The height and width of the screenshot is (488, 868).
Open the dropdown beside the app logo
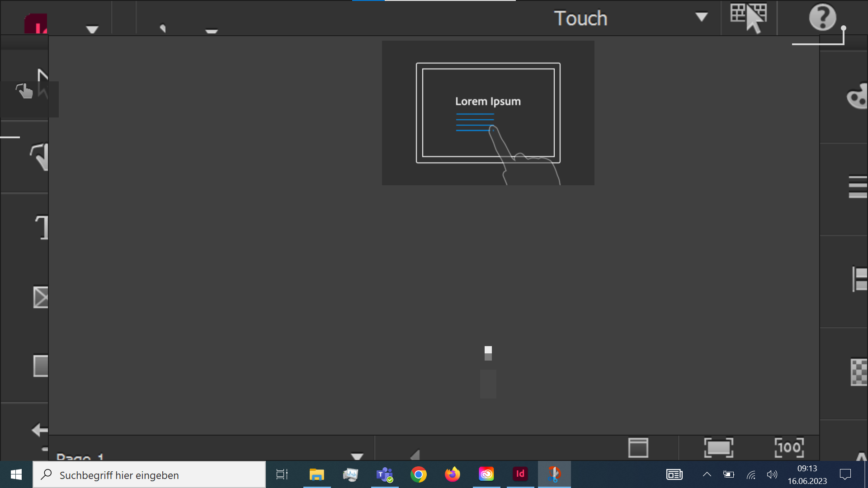point(92,29)
